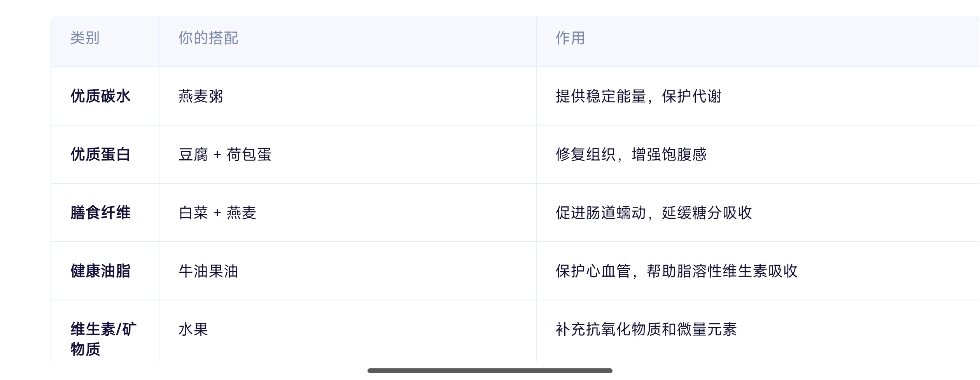Click the 豆腐 + 荷包蛋 cell
The image size is (980, 380).
[225, 154]
